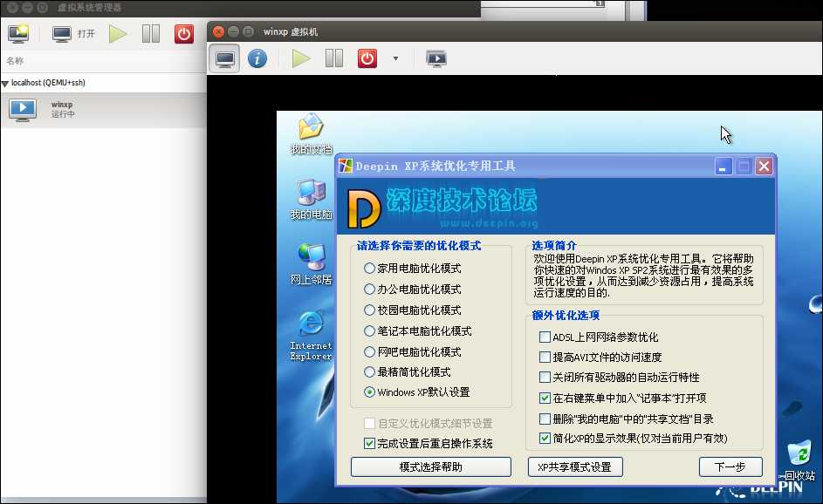Tick 关闭所有驱动器的自动运行特性 checkbox
This screenshot has height=504, width=823.
coord(545,378)
